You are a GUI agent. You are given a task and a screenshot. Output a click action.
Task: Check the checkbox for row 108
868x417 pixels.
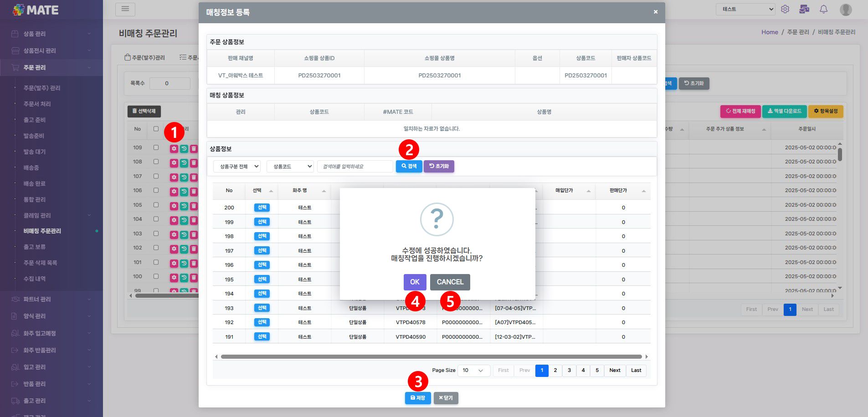click(156, 162)
